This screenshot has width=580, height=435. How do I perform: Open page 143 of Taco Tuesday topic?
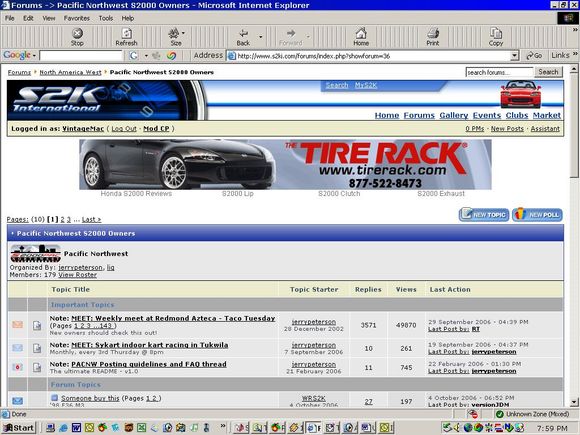pyautogui.click(x=106, y=326)
